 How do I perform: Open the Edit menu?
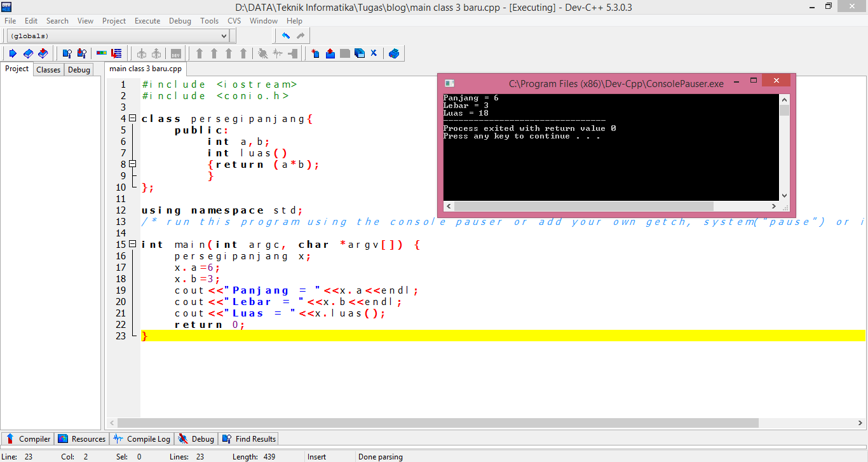click(x=31, y=21)
